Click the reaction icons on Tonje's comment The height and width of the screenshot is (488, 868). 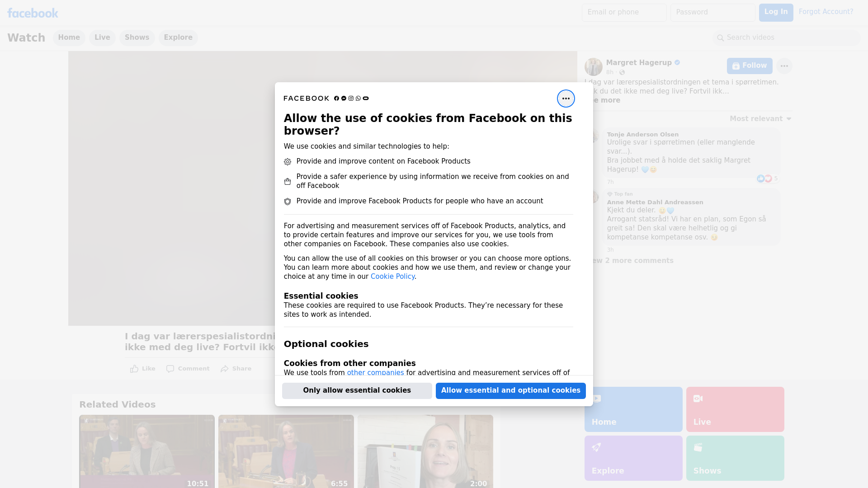point(764,178)
